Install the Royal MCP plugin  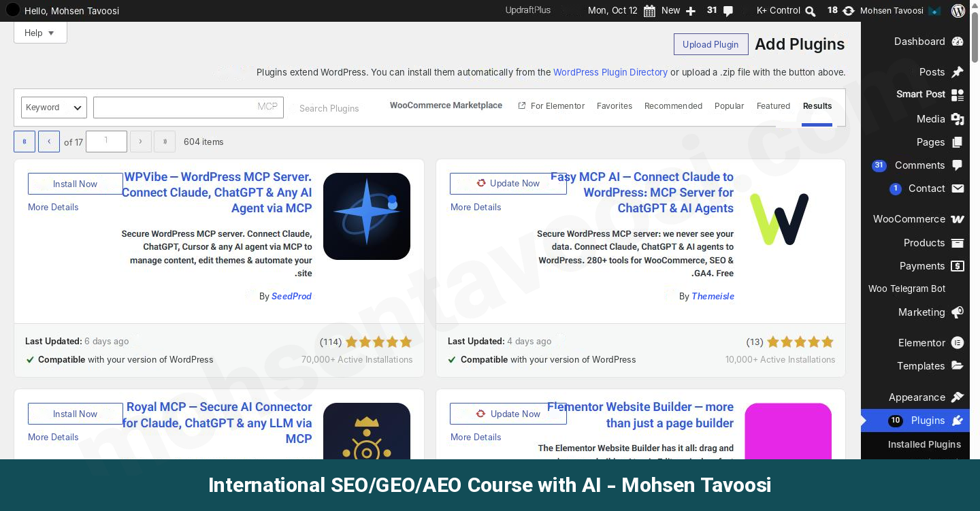(x=75, y=414)
